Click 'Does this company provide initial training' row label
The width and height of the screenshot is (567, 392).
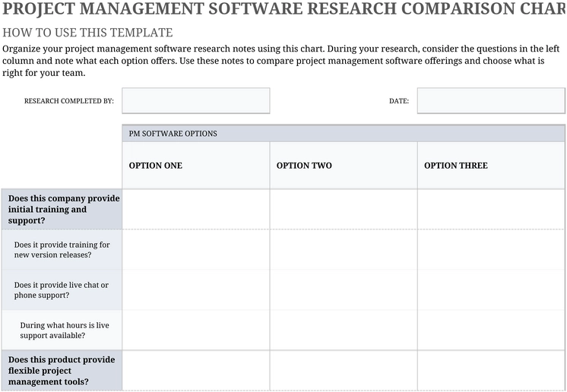pos(62,209)
